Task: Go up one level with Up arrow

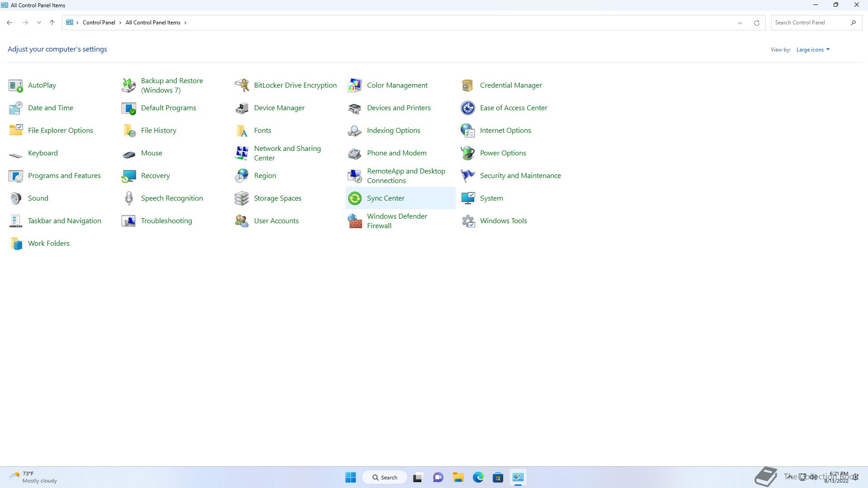Action: coord(52,23)
